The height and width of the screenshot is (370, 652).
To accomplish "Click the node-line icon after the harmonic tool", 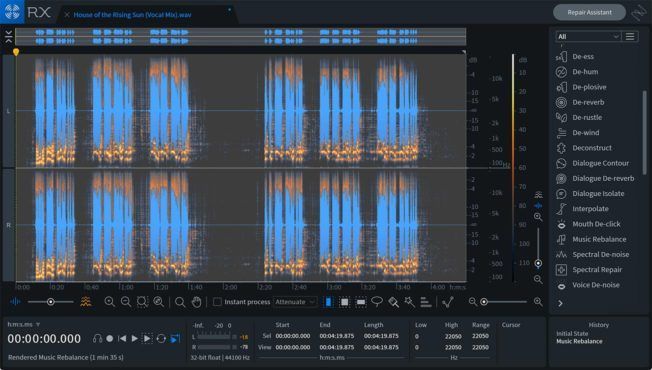I will (448, 302).
